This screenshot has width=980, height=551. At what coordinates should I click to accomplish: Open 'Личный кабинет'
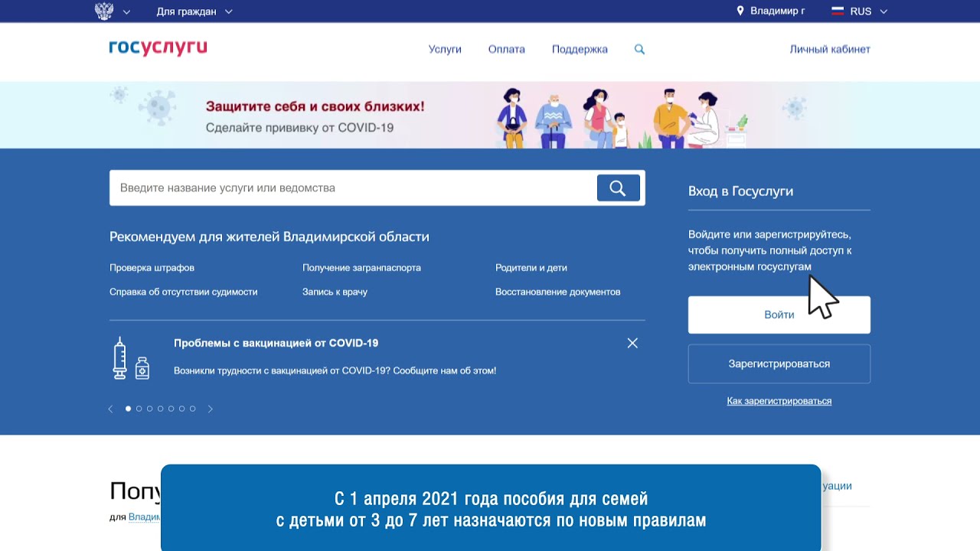[x=830, y=49]
